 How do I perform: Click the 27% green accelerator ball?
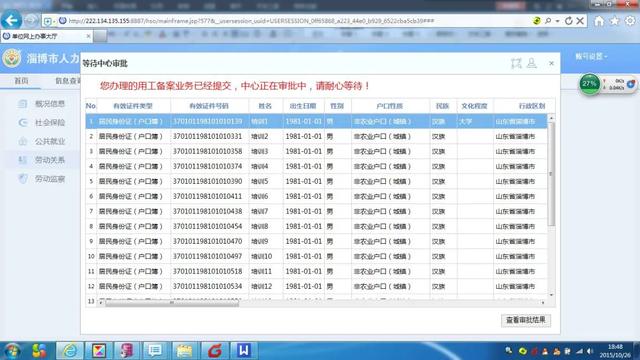pos(589,84)
